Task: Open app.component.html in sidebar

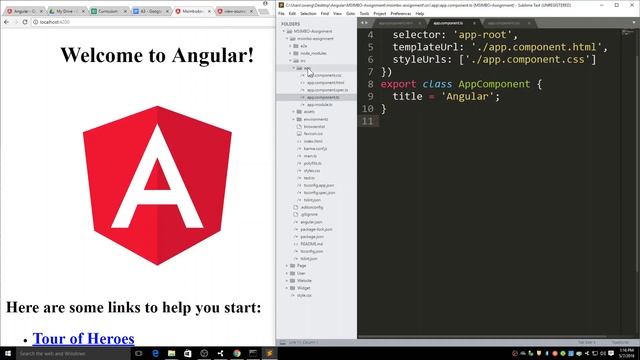Action: [326, 82]
